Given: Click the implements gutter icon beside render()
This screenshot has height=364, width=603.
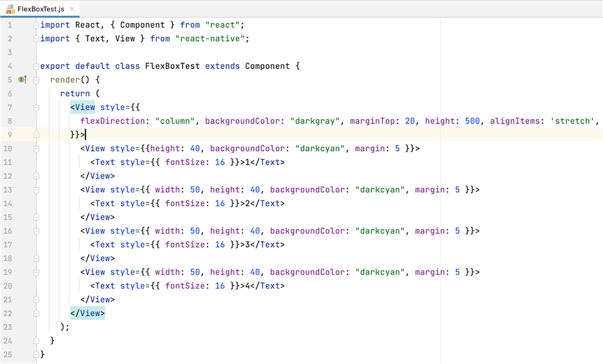Looking at the screenshot, I should pos(22,80).
